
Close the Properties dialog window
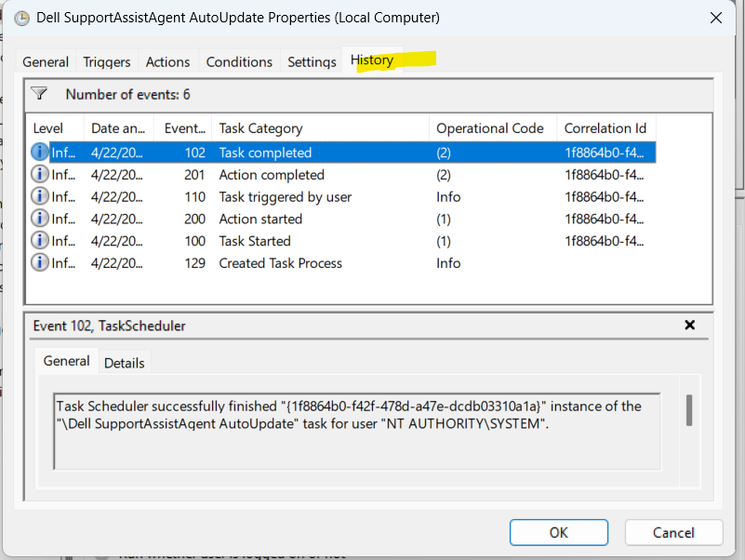pyautogui.click(x=716, y=18)
